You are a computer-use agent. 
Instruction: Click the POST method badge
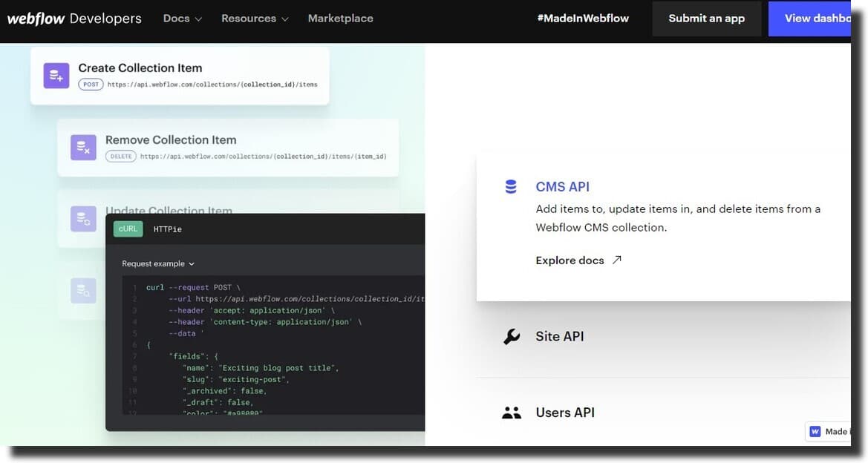[x=91, y=84]
